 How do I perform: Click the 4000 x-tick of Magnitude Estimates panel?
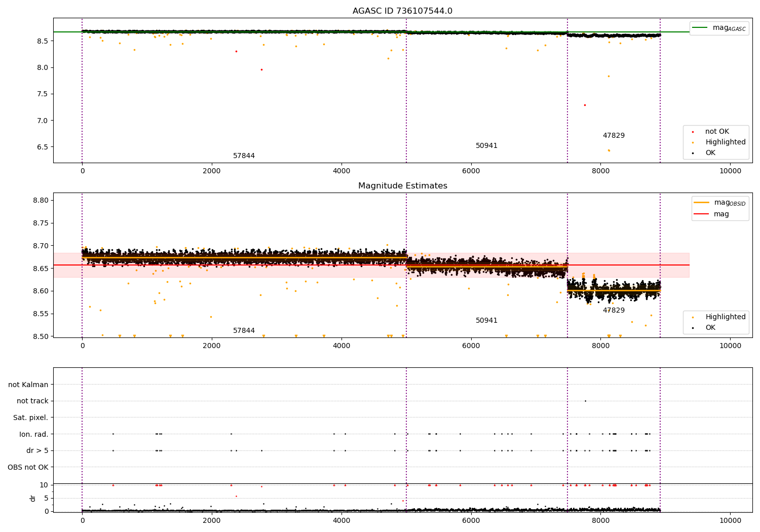coord(341,346)
